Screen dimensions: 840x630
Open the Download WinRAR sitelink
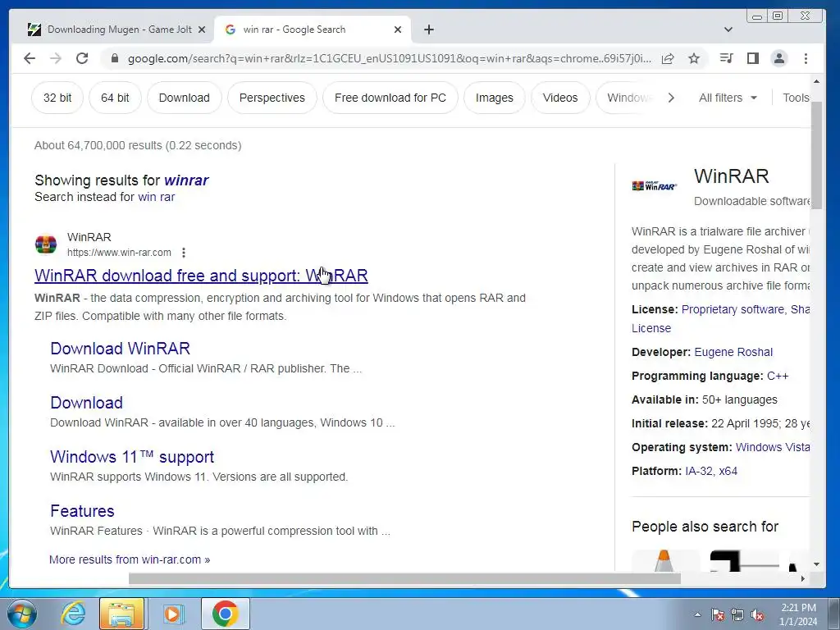(x=120, y=348)
